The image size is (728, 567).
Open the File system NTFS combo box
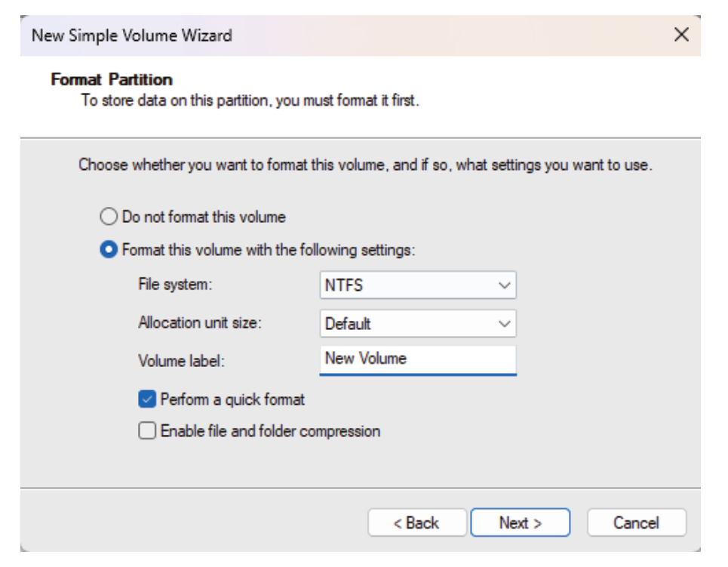[x=407, y=285]
